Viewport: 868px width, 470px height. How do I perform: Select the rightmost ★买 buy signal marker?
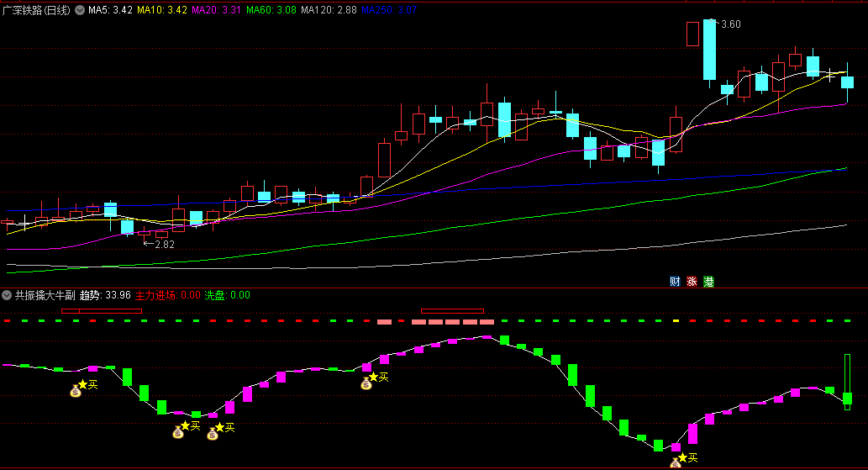coord(688,458)
